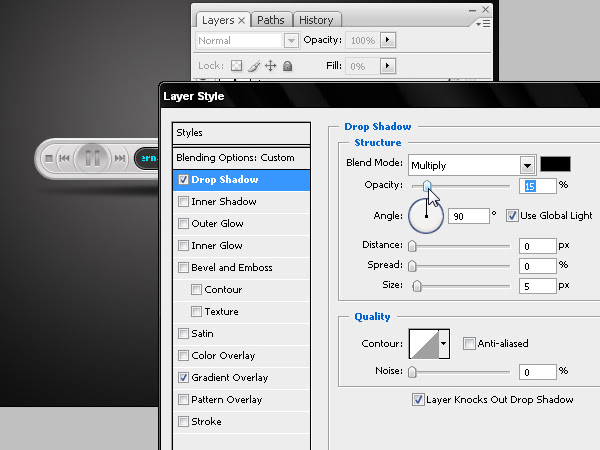Click the contour curve thumbnail
The height and width of the screenshot is (450, 600).
click(424, 344)
